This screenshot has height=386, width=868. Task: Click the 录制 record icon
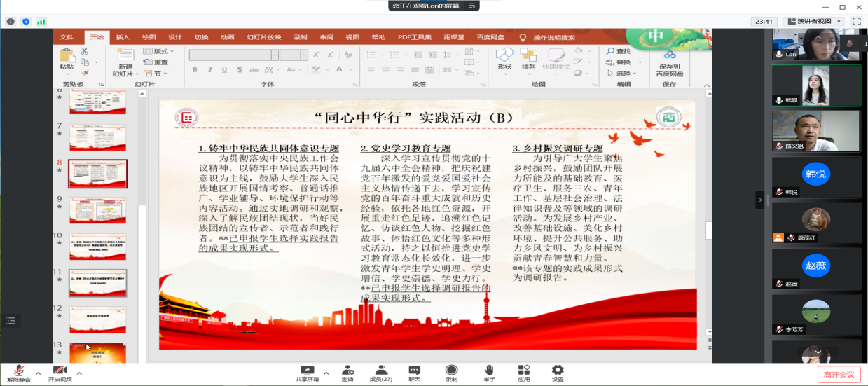pos(452,373)
